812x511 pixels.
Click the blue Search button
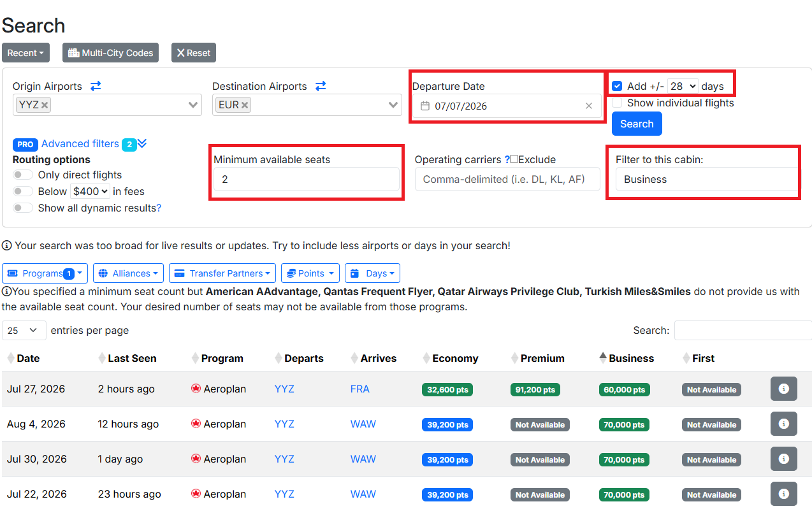pos(636,124)
